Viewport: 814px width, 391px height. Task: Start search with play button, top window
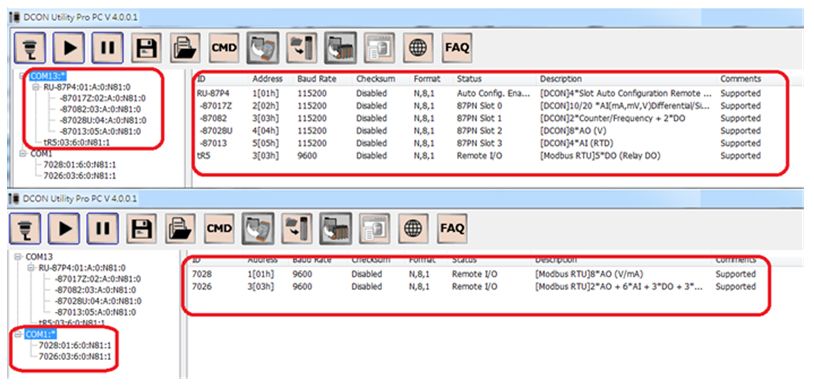(x=69, y=48)
